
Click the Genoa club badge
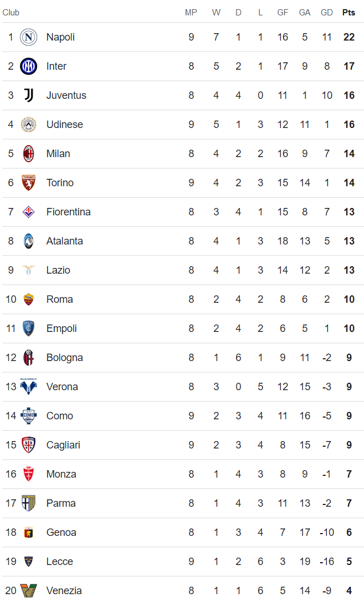(29, 532)
